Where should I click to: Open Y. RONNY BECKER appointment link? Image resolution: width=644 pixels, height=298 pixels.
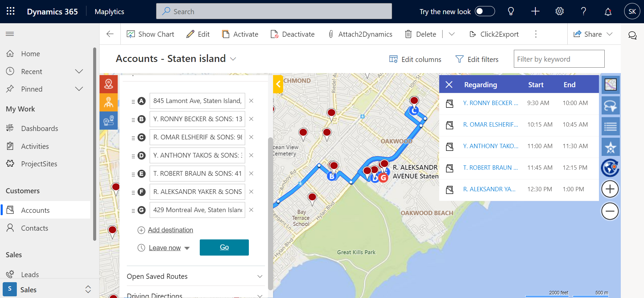click(491, 103)
